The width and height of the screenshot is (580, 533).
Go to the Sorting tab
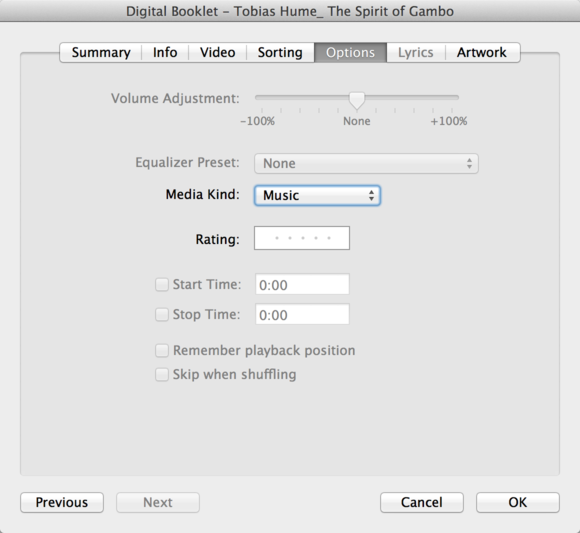(280, 53)
